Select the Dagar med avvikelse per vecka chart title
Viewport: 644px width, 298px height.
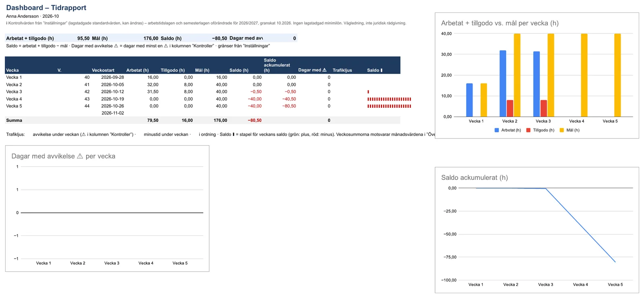[x=63, y=156]
